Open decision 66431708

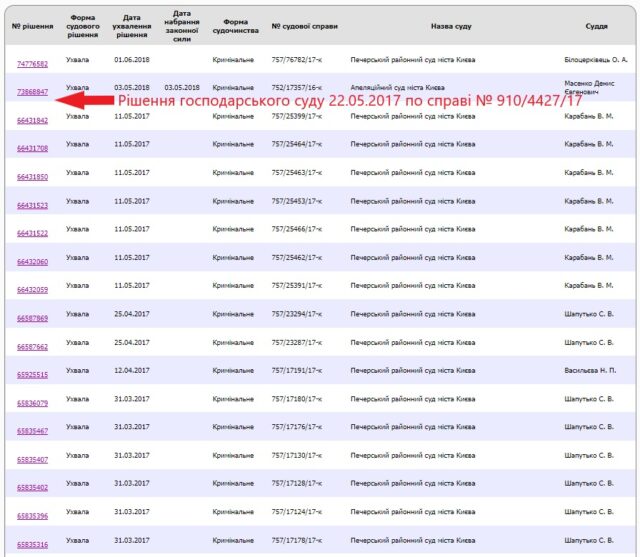(32, 148)
